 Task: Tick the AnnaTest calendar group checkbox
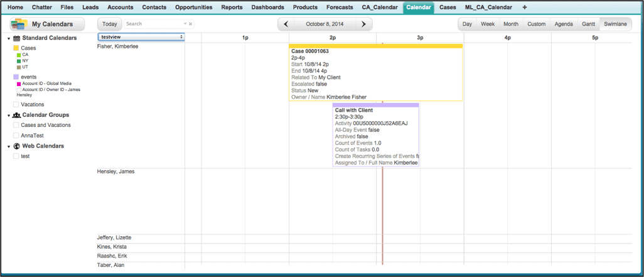16,136
